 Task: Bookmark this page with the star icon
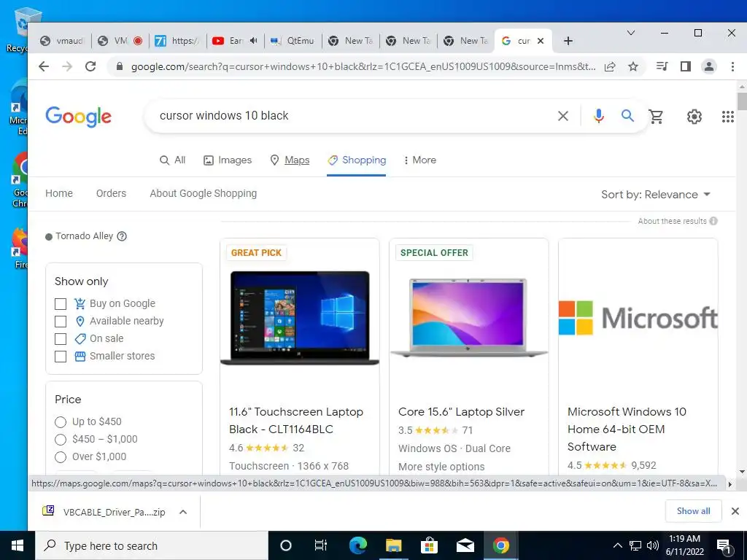(x=633, y=66)
